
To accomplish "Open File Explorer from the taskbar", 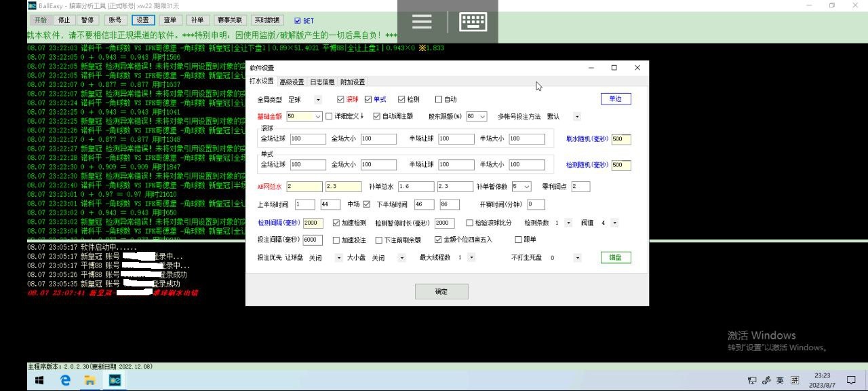I will coord(89,380).
